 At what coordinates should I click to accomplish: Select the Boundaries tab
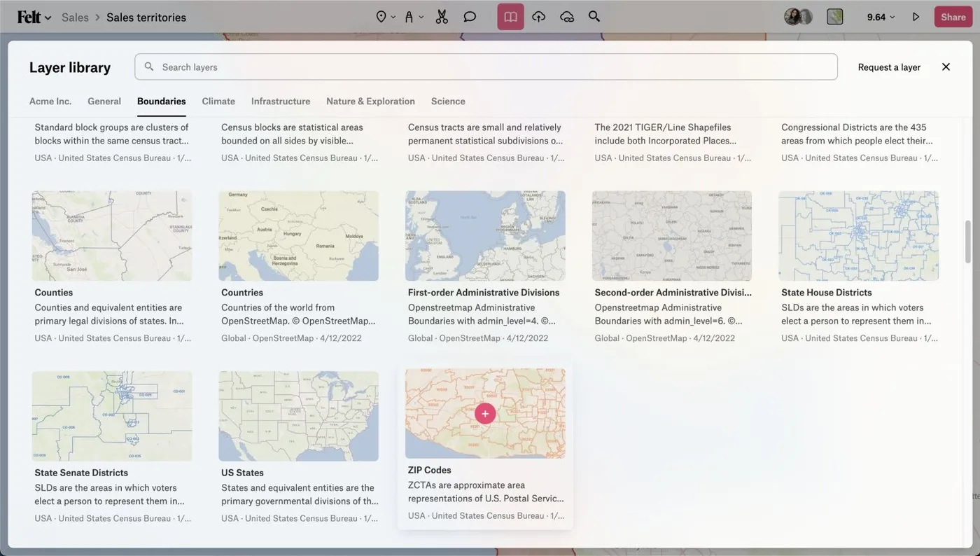(x=162, y=102)
